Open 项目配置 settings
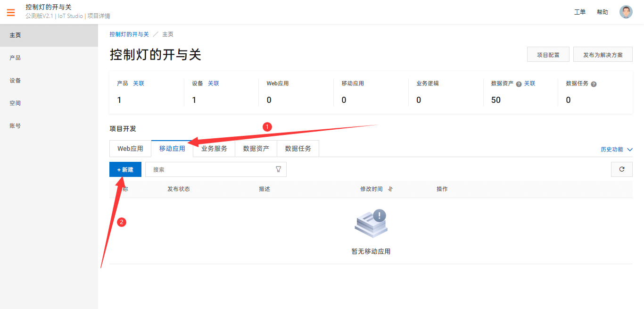This screenshot has height=309, width=644. pos(548,54)
